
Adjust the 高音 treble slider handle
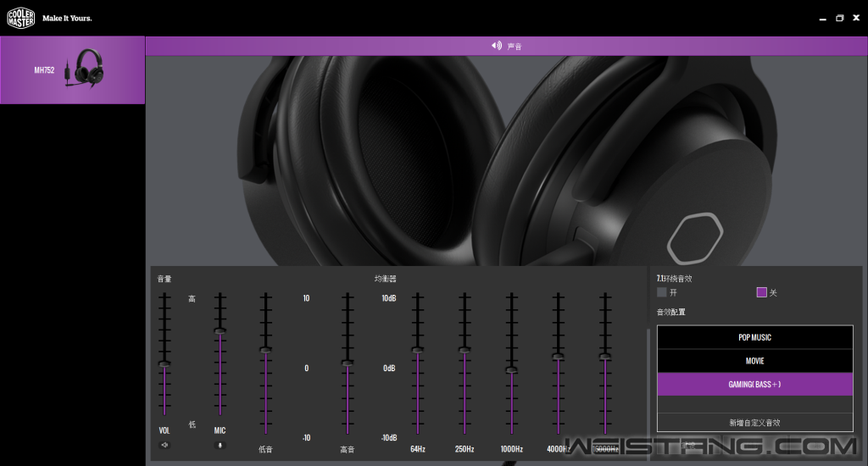(x=347, y=363)
